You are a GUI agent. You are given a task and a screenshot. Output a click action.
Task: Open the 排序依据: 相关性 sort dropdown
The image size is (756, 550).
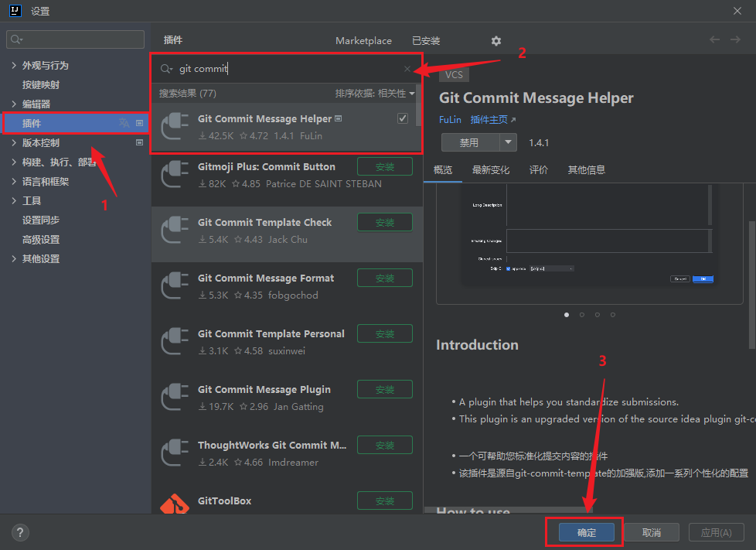375,94
